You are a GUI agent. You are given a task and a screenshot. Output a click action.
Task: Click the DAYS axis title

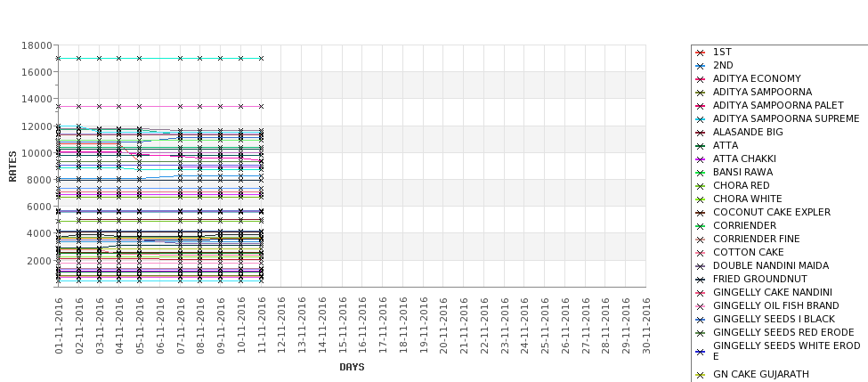click(x=352, y=367)
